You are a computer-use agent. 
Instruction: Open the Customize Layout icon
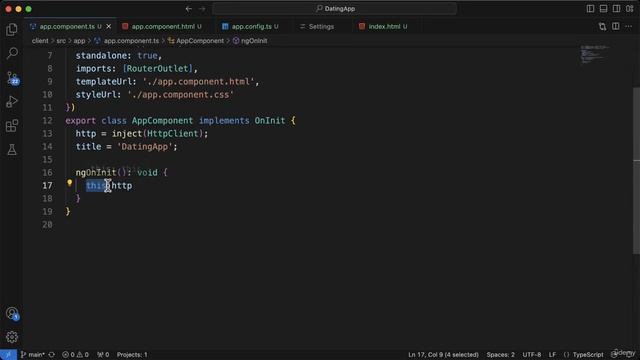[629, 9]
